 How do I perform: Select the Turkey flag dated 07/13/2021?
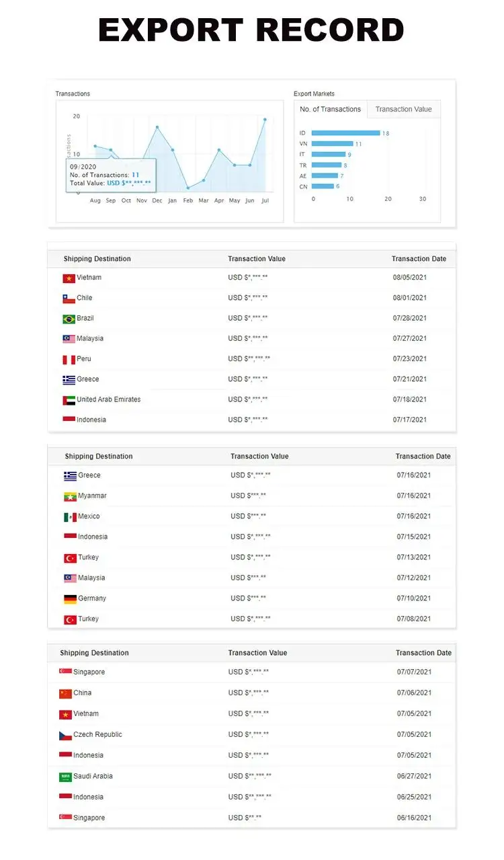70,558
